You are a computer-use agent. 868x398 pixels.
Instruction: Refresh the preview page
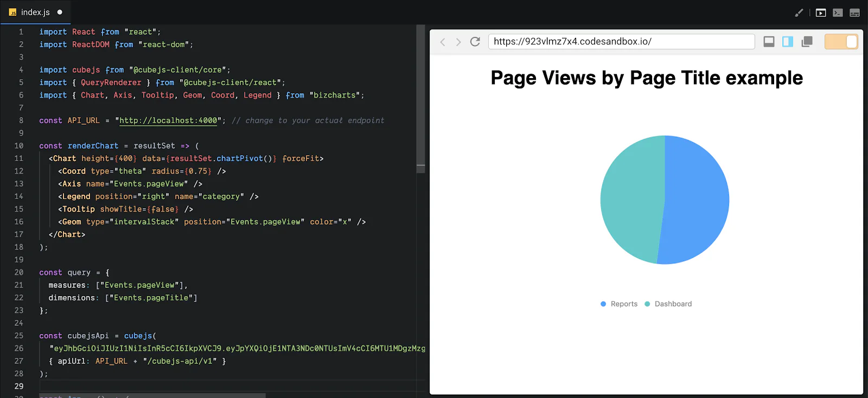(x=475, y=42)
